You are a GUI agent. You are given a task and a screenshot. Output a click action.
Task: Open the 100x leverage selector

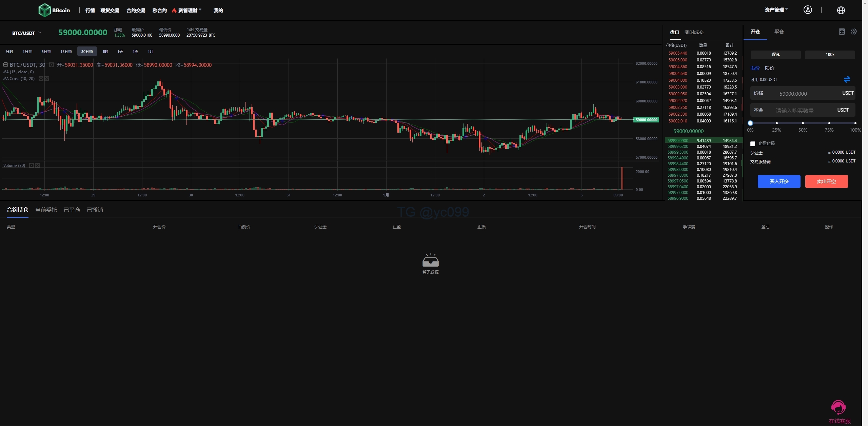830,55
